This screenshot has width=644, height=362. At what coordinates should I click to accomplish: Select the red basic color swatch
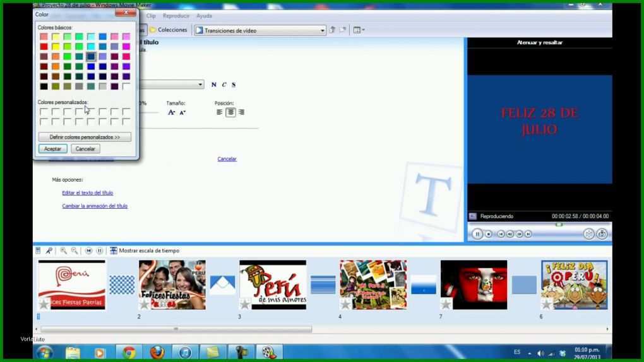[44, 47]
